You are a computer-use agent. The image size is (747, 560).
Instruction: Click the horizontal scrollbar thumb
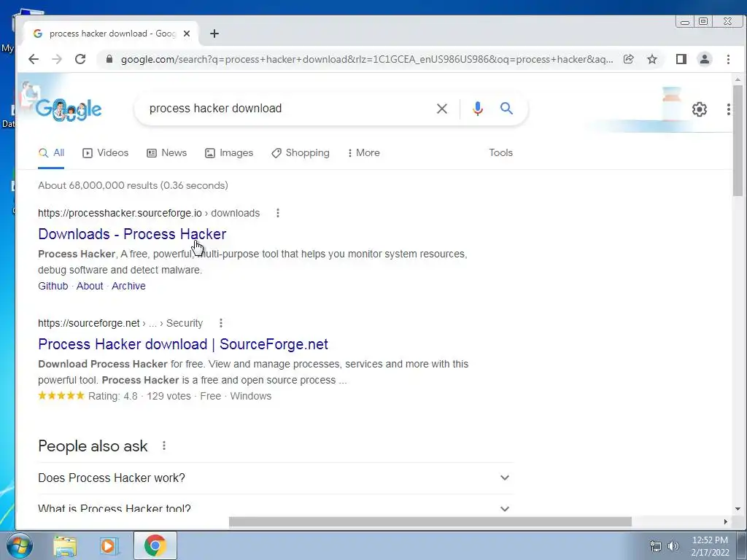click(430, 522)
